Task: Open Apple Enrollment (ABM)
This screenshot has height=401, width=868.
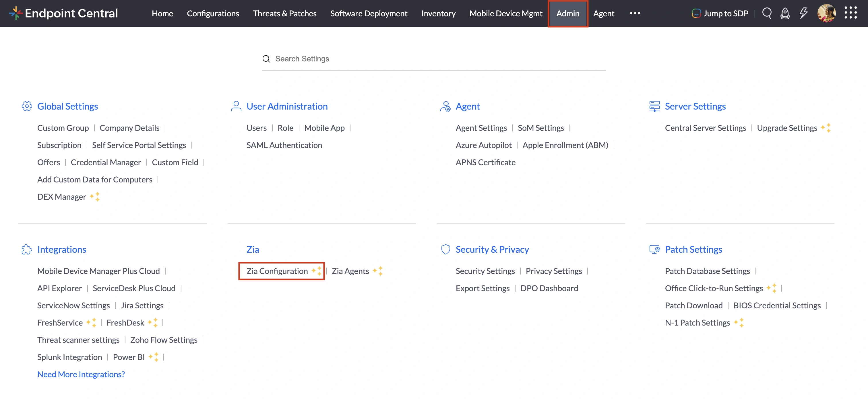Action: (565, 145)
